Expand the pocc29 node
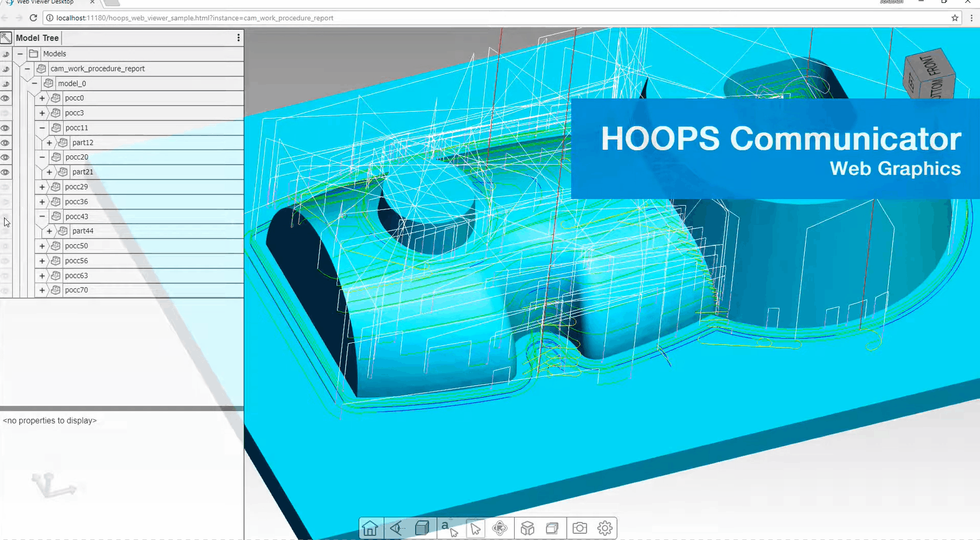Image resolution: width=980 pixels, height=540 pixels. 42,187
